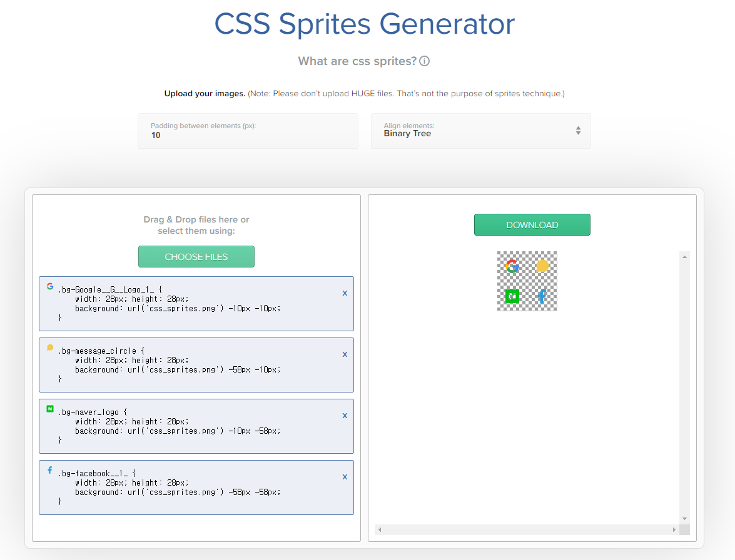
Task: Click the Google G icon in the first CSS block
Action: tap(50, 286)
